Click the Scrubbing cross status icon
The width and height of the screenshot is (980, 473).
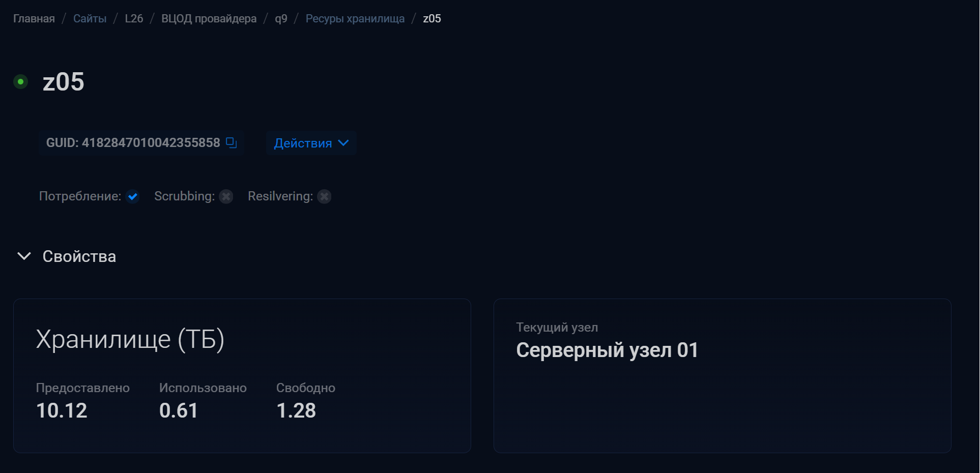(226, 196)
